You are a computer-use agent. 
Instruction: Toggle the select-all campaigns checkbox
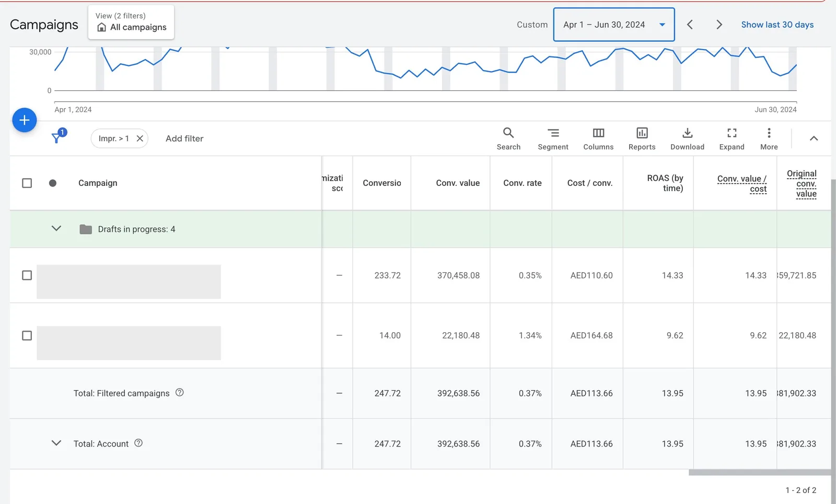tap(27, 183)
